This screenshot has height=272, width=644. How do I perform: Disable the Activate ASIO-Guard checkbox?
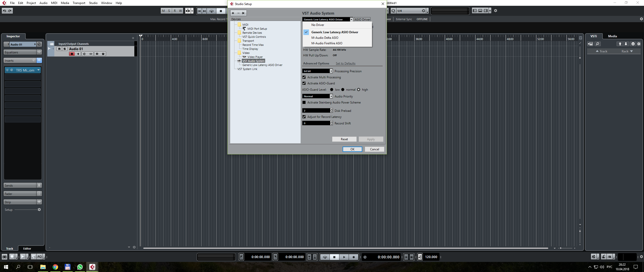[304, 83]
